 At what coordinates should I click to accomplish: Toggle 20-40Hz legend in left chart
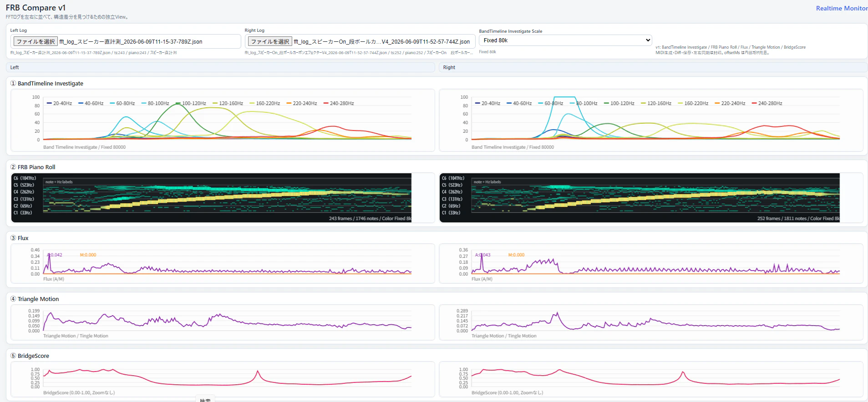pos(60,103)
